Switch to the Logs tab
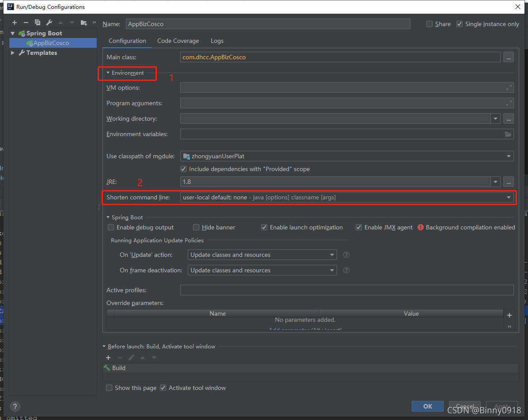This screenshot has width=528, height=420. click(217, 41)
